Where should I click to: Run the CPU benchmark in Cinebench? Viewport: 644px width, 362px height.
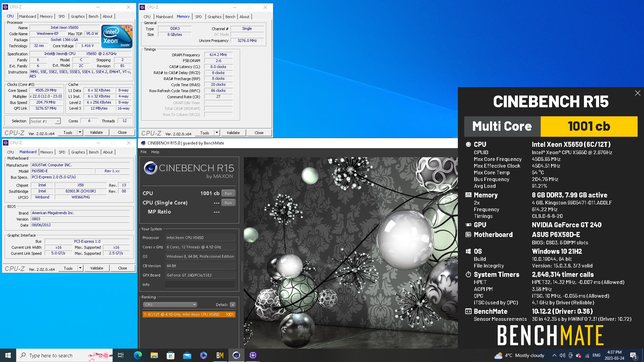(228, 193)
